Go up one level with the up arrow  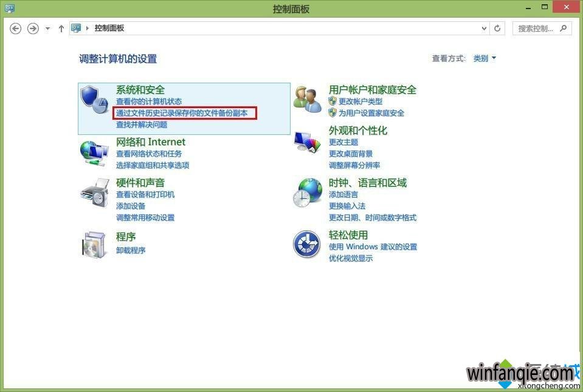click(x=61, y=28)
